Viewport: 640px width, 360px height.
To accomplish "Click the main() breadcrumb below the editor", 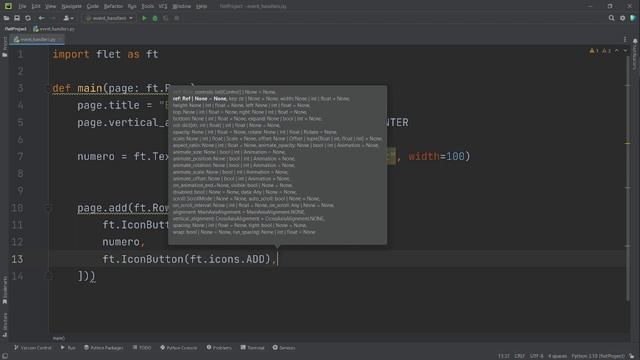I will tap(59, 338).
